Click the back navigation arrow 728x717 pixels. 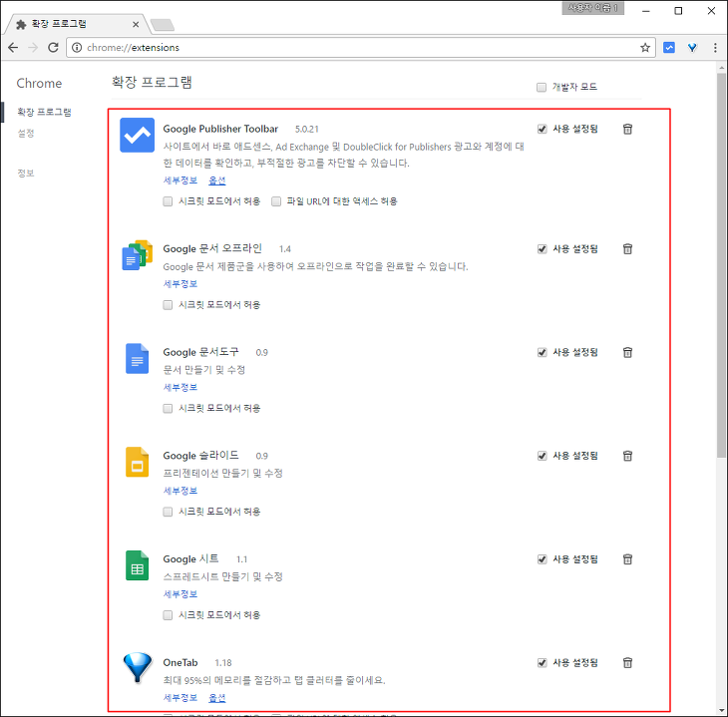tap(13, 47)
